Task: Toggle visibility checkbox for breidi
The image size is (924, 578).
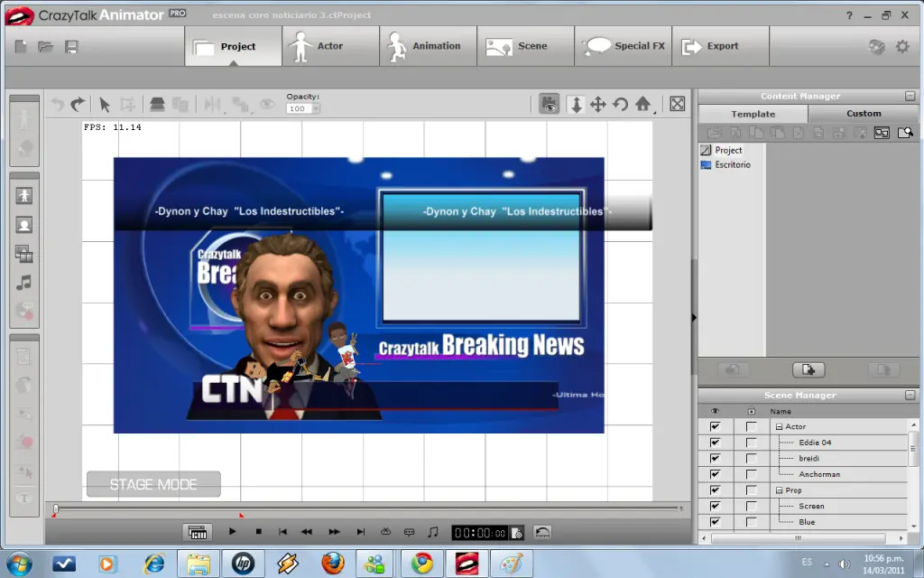Action: point(716,458)
